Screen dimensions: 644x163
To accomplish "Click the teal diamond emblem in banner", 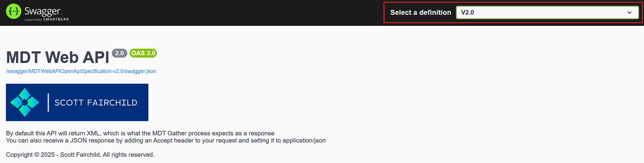I will pos(25,102).
